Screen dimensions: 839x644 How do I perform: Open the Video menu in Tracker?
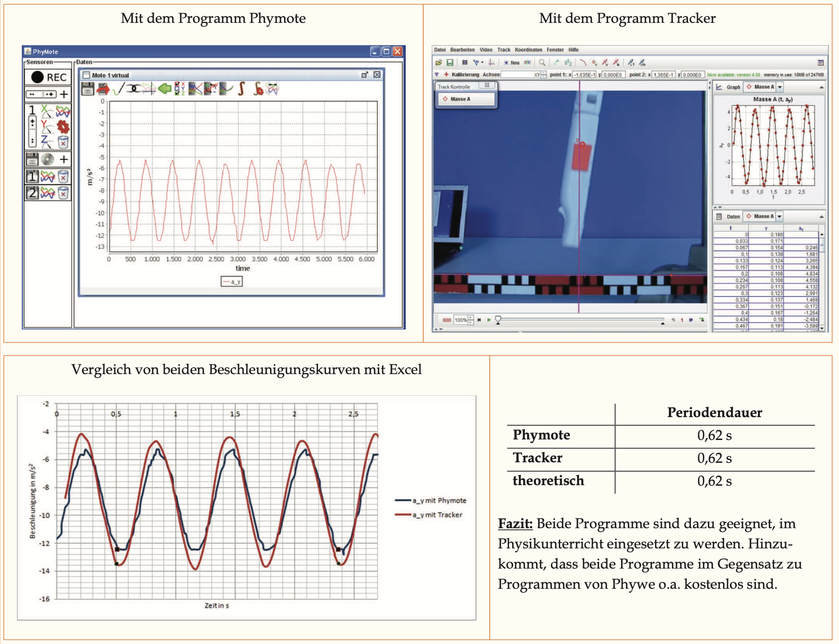[x=486, y=50]
